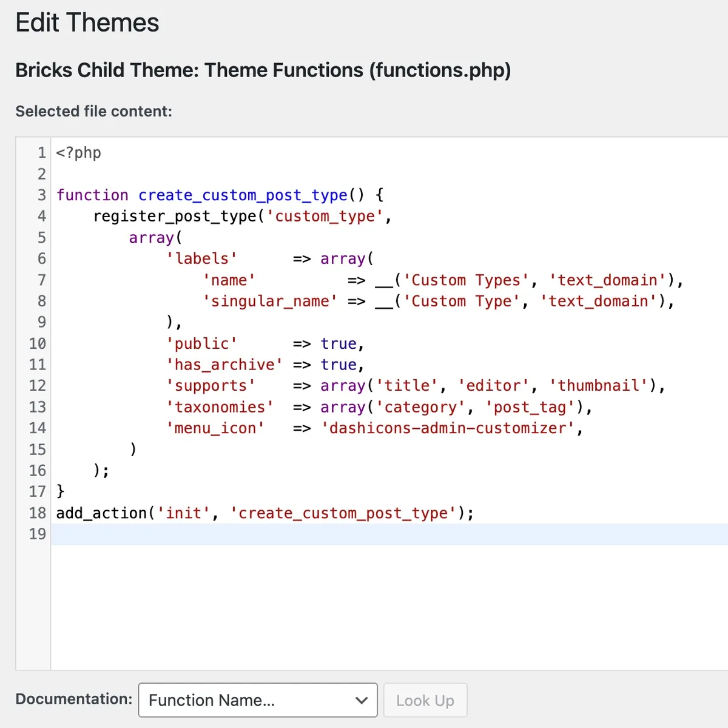Click the 'category' string on line 13
728x728 pixels.
pyautogui.click(x=421, y=407)
